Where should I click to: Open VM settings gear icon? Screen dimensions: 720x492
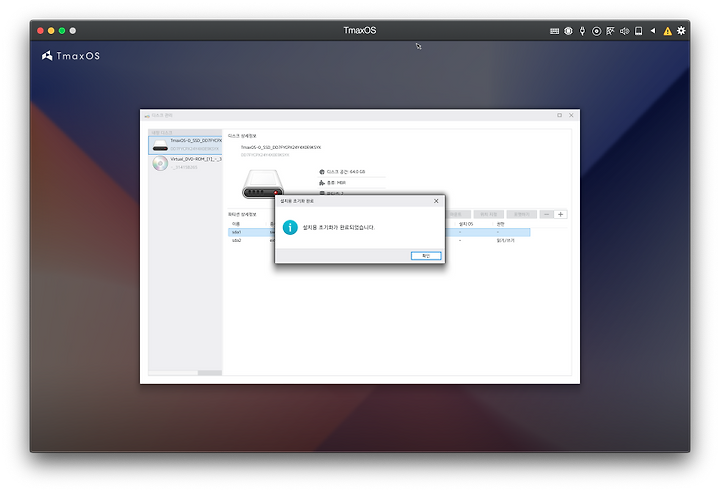681,31
